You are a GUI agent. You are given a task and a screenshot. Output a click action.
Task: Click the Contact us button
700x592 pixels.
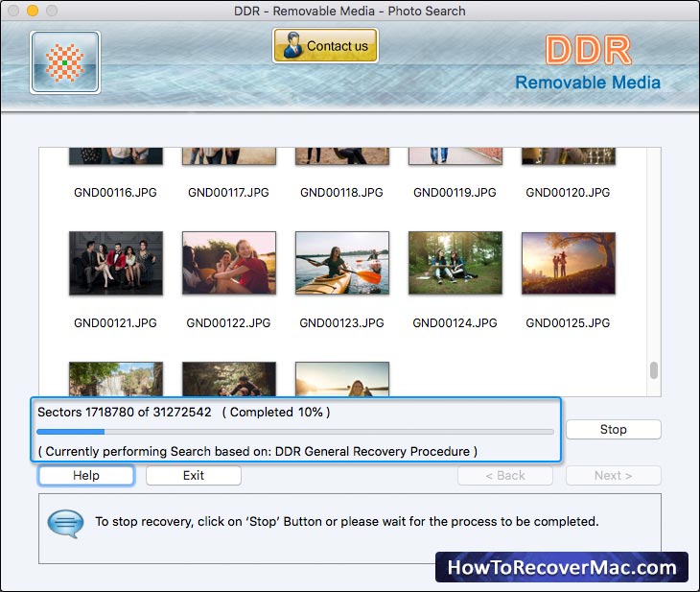(325, 45)
